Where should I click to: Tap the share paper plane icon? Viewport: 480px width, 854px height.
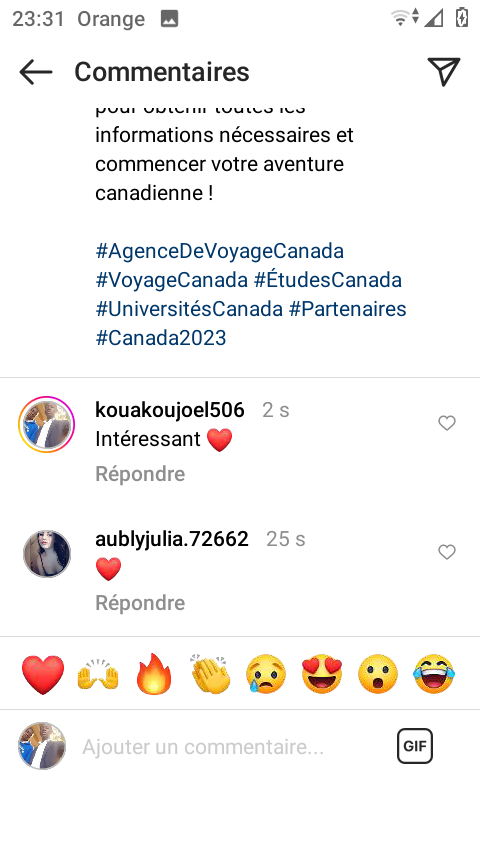coord(444,71)
